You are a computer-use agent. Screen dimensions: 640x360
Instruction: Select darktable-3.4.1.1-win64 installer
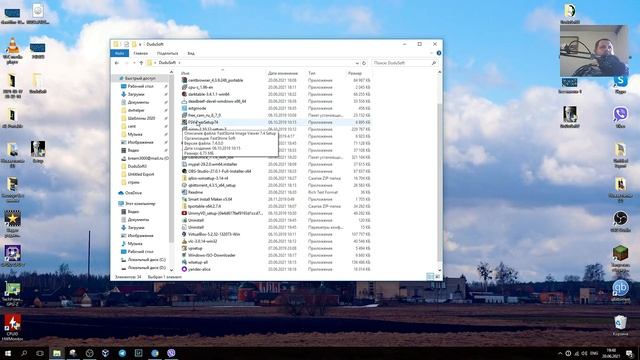click(209, 94)
